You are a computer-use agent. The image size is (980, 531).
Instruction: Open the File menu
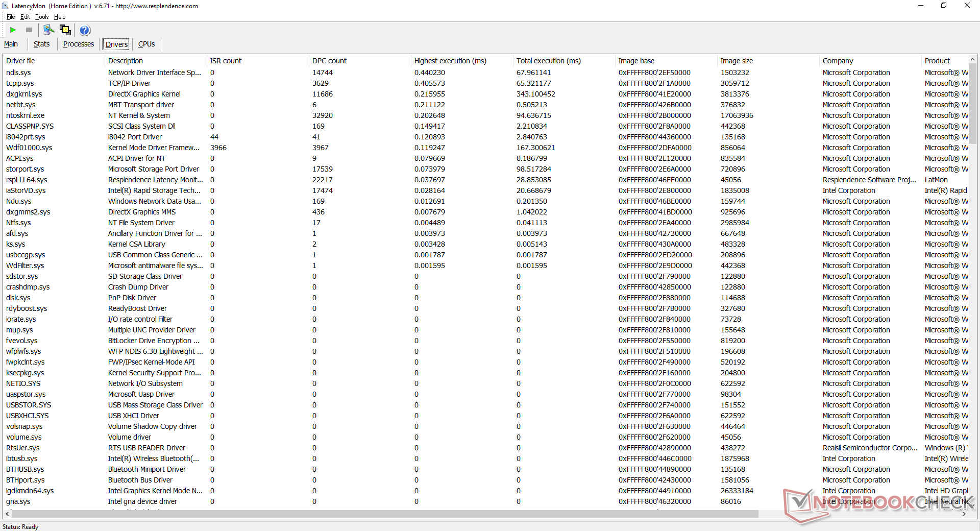[11, 17]
